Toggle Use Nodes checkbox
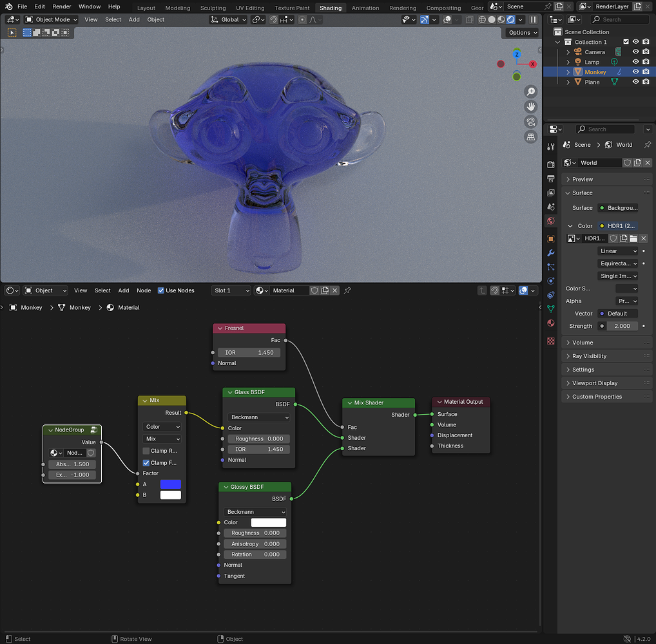656x644 pixels. [x=160, y=290]
